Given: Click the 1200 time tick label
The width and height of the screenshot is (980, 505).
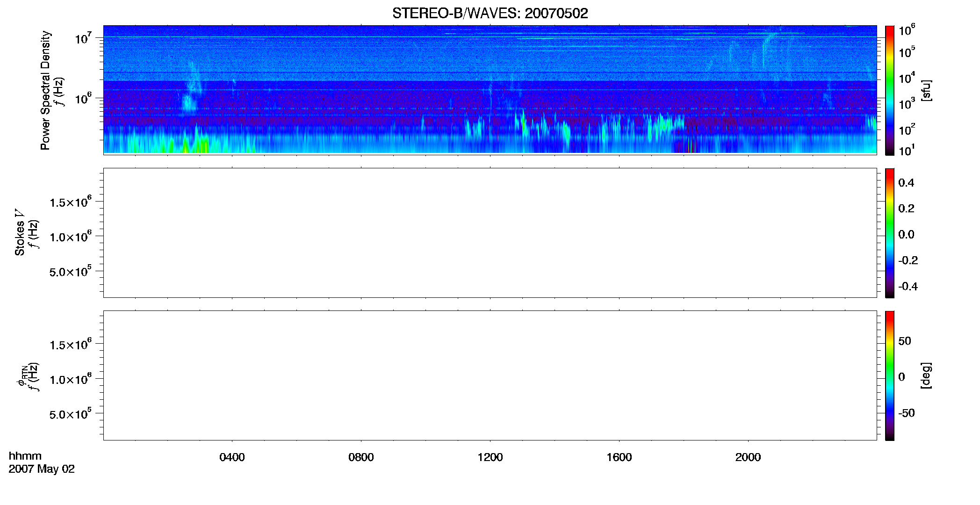Looking at the screenshot, I should coord(490,457).
